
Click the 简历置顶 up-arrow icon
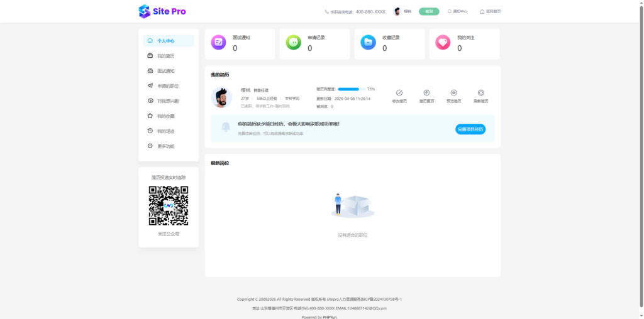[x=426, y=93]
